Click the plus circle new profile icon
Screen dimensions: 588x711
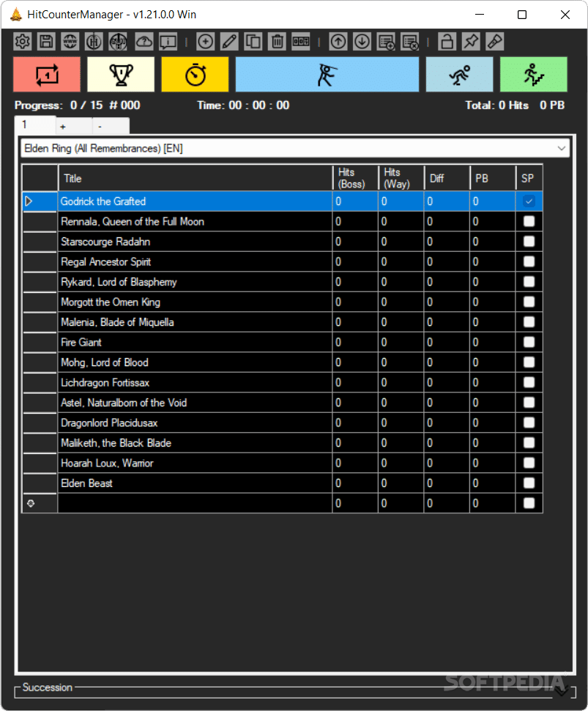(x=205, y=42)
